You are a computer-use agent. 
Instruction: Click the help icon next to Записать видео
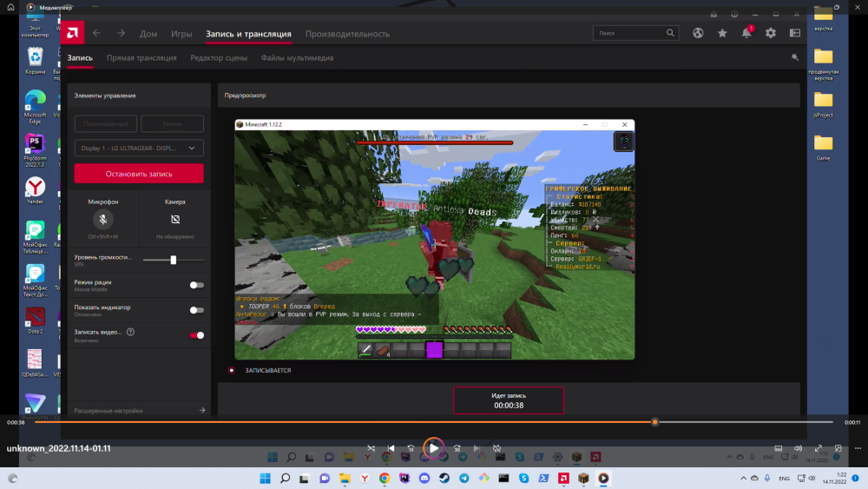(131, 332)
